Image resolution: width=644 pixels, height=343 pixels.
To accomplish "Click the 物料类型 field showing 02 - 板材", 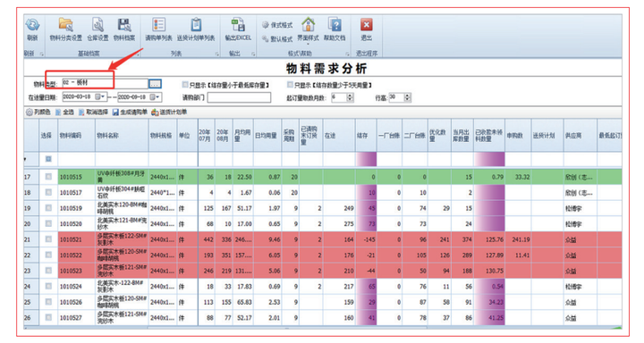I will [105, 83].
